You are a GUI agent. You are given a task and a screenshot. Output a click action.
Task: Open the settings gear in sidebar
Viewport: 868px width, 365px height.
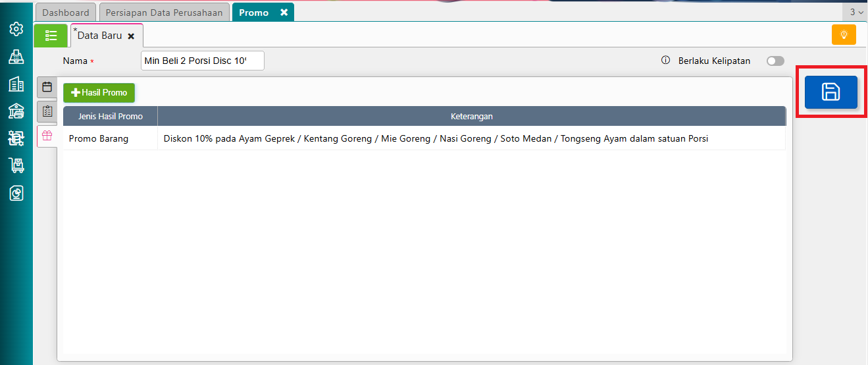coord(16,30)
